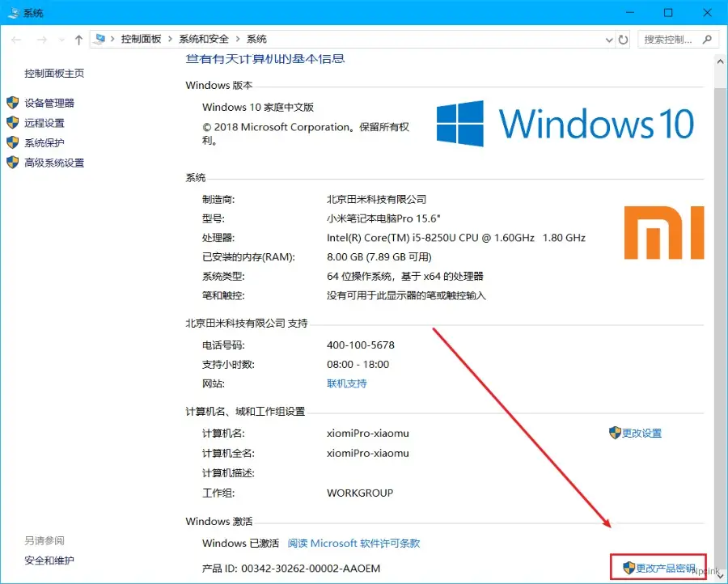Image resolution: width=728 pixels, height=584 pixels.
Task: Click the phone number 400-100-5678
Action: (361, 345)
